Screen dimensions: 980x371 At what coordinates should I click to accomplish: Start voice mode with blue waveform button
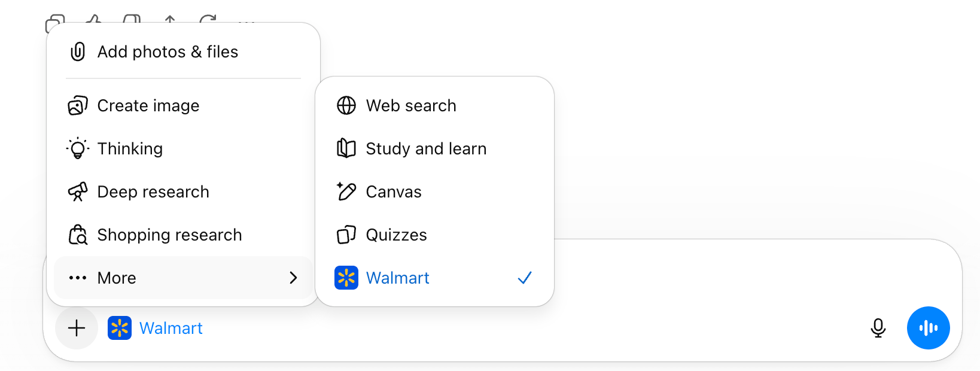(928, 328)
